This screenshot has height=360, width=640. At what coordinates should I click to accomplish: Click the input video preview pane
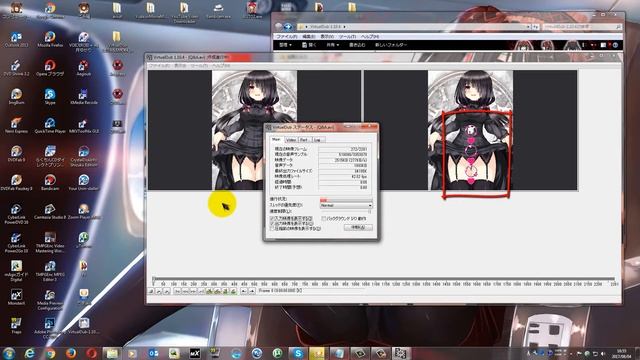point(254,130)
